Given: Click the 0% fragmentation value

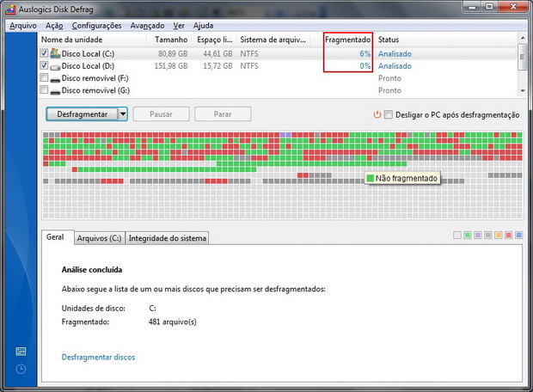Looking at the screenshot, I should click(x=365, y=66).
